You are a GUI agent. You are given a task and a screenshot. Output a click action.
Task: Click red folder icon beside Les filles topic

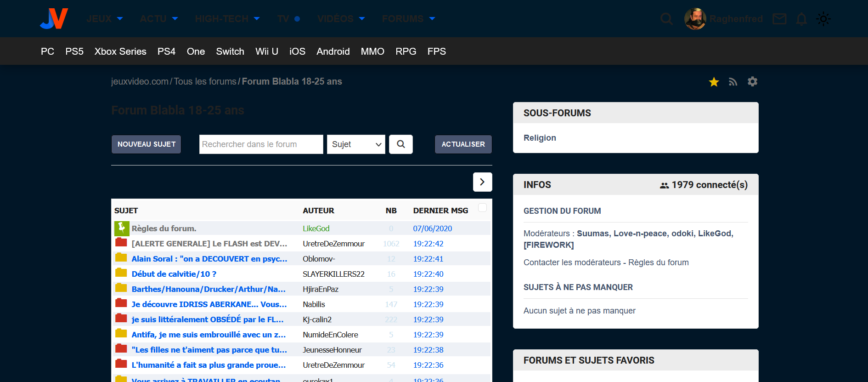point(121,348)
